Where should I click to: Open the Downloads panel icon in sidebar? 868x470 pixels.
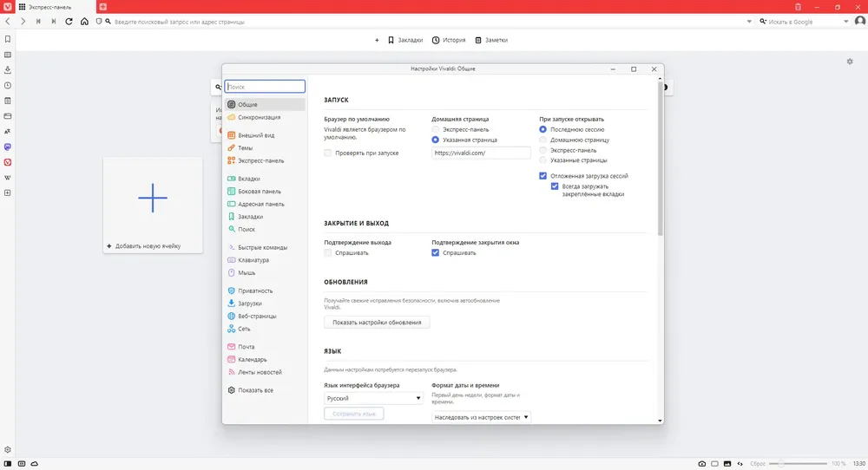pos(8,70)
